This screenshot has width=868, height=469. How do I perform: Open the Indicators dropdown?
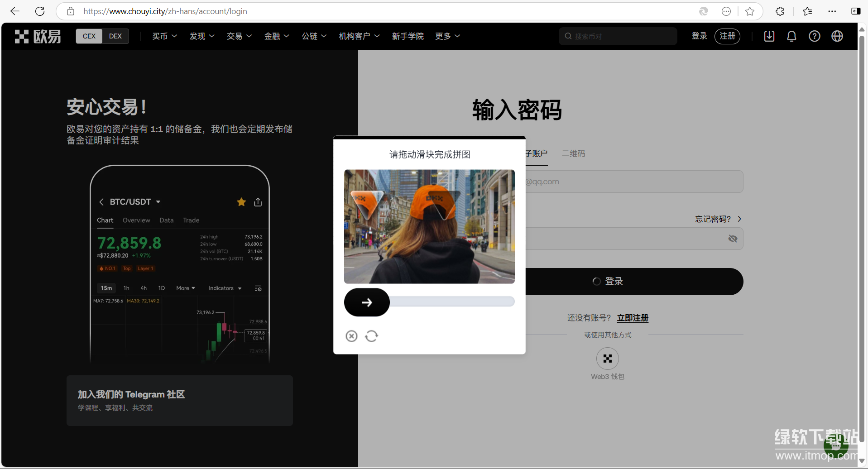pos(225,288)
